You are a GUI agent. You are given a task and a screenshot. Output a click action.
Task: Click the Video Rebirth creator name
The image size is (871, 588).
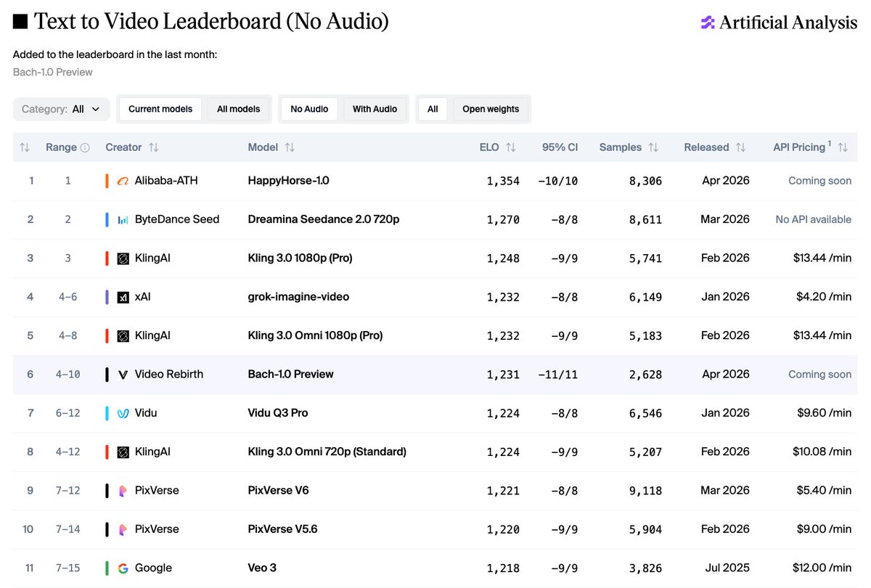(169, 375)
